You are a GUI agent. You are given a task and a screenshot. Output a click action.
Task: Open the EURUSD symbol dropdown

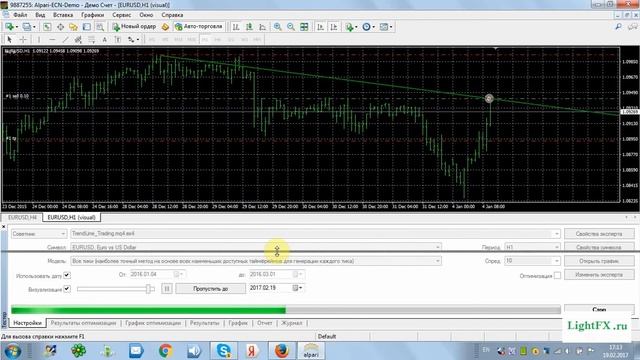coord(437,247)
